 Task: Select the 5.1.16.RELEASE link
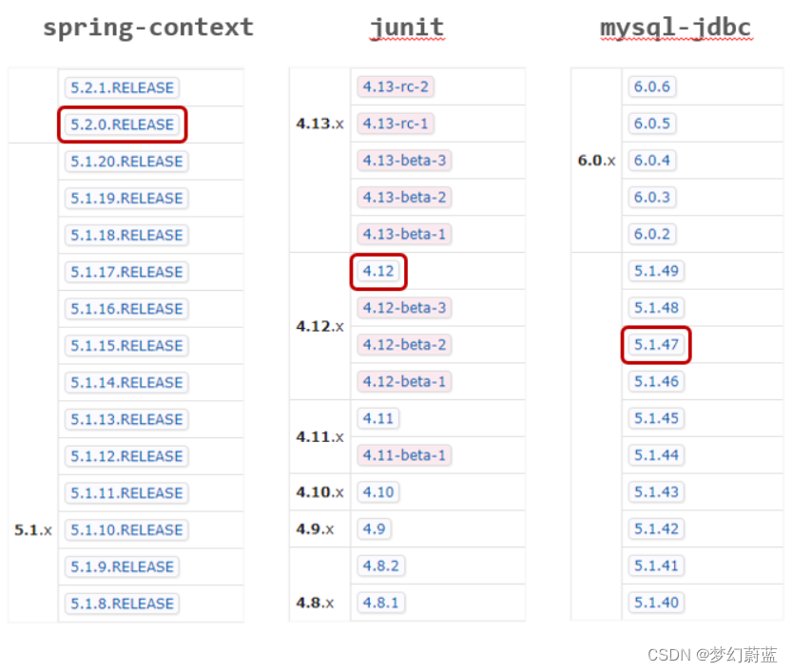(126, 309)
